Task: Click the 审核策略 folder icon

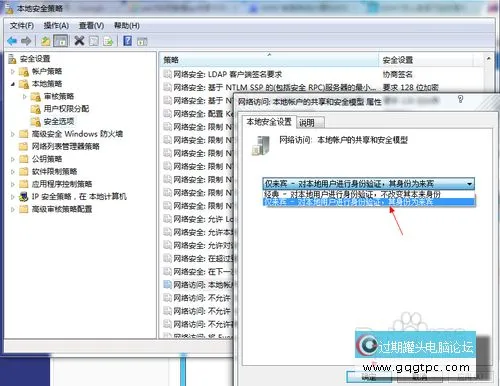Action: click(36, 97)
